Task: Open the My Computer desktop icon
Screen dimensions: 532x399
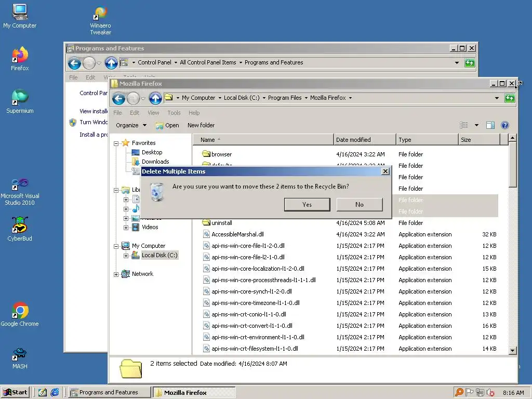Action: pyautogui.click(x=20, y=16)
